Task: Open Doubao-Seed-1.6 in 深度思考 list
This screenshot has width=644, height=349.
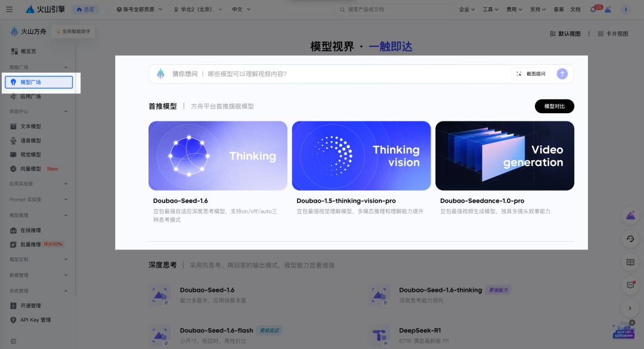Action: (x=207, y=290)
